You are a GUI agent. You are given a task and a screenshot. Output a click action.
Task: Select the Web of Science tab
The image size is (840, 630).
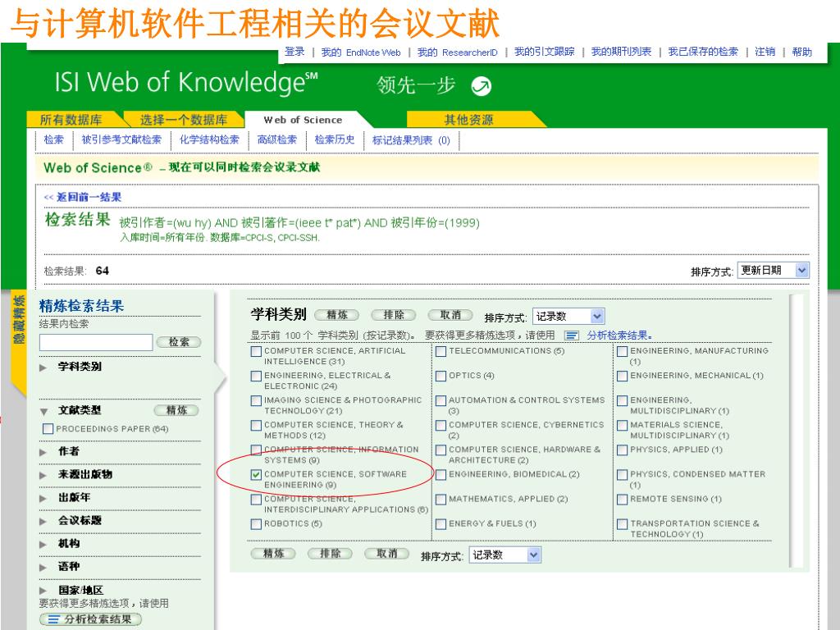coord(303,120)
